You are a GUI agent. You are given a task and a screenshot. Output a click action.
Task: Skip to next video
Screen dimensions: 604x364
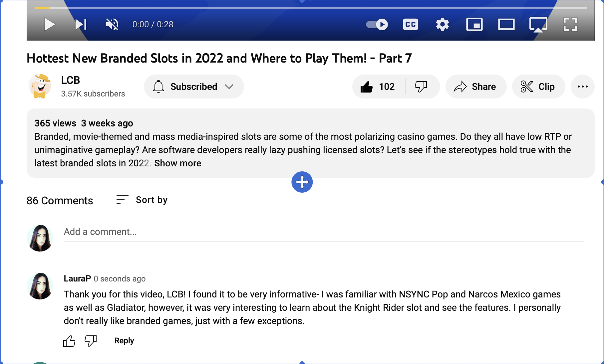pyautogui.click(x=81, y=24)
